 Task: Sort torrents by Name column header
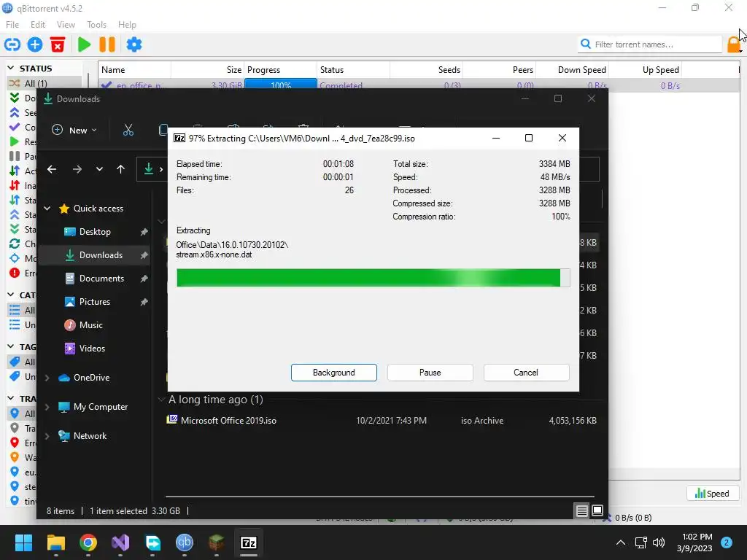134,69
